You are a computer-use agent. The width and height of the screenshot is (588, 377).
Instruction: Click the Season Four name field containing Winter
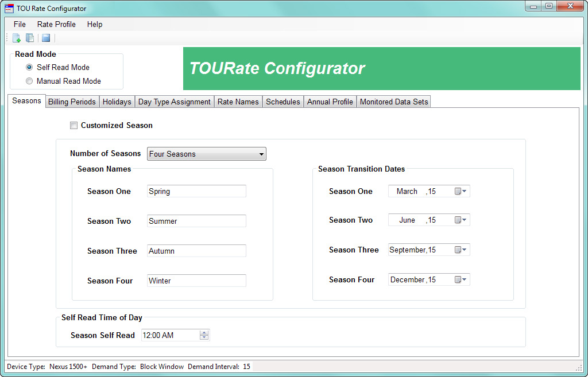196,281
